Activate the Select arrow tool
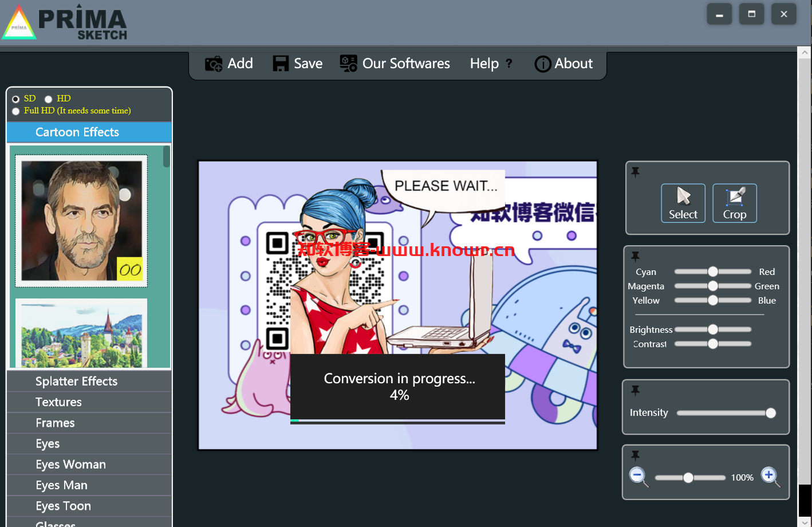 pos(683,203)
